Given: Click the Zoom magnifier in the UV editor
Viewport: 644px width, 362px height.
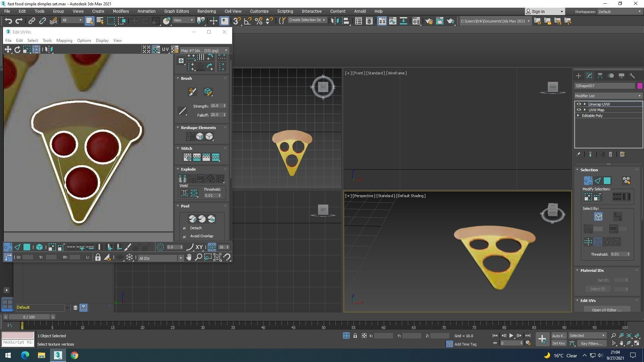Looking at the screenshot, I should coord(199,257).
